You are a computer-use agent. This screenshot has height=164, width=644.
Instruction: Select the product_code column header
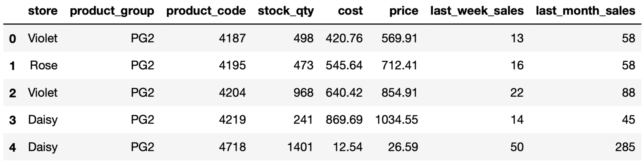[x=206, y=11]
